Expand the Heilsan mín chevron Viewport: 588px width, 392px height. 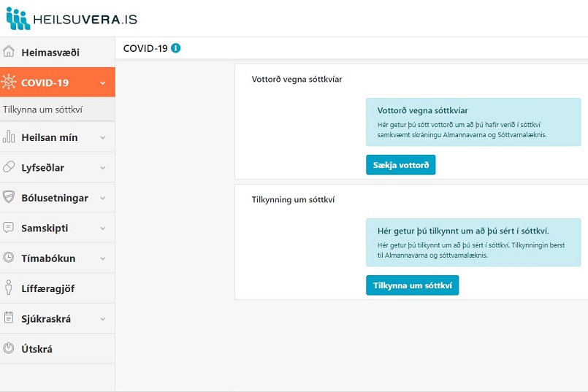point(103,137)
